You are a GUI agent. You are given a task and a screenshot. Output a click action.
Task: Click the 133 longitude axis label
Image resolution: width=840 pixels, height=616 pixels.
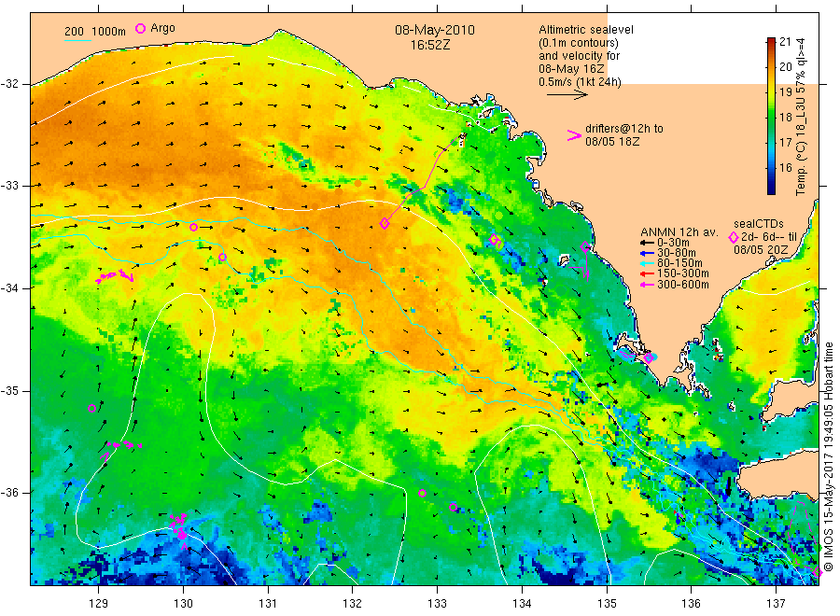coord(437,603)
